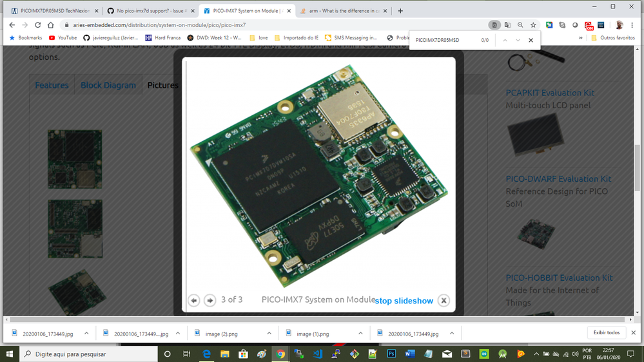The image size is (644, 362).
Task: Open the SMS Messaging bookmark
Action: click(351, 38)
